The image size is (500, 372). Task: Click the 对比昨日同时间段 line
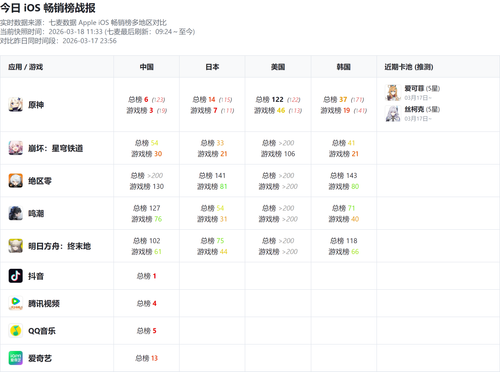click(58, 41)
